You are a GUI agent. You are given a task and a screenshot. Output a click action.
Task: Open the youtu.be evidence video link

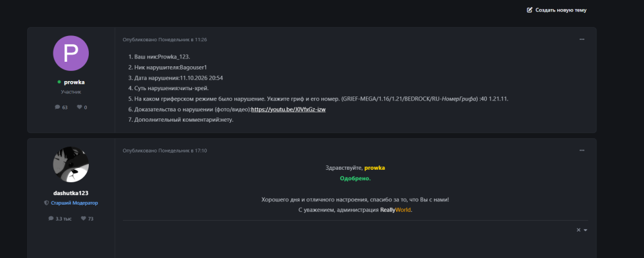(x=289, y=110)
